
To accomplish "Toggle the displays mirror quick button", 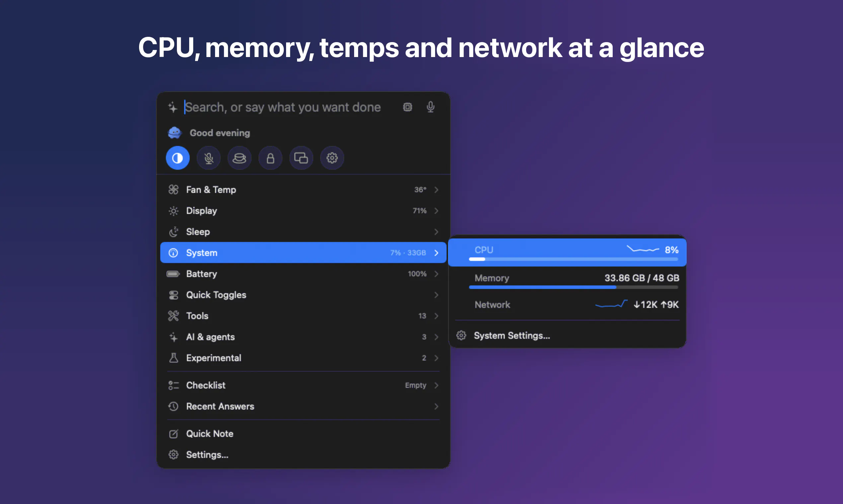I will (301, 158).
